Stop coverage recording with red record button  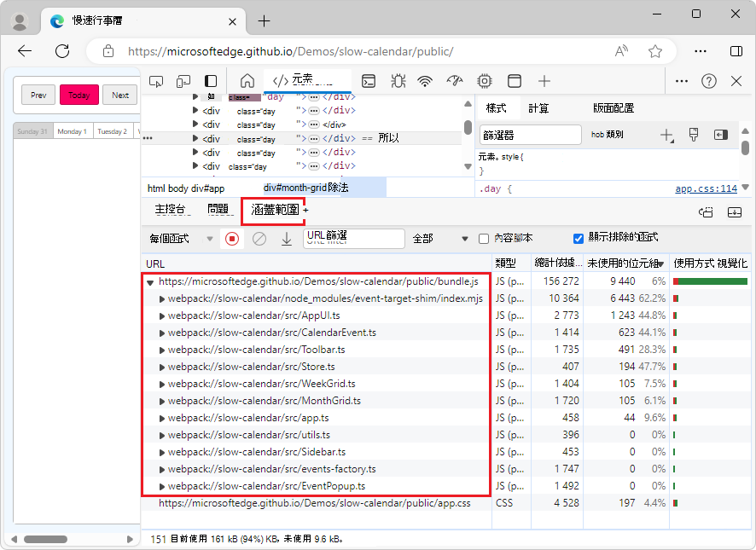point(230,240)
